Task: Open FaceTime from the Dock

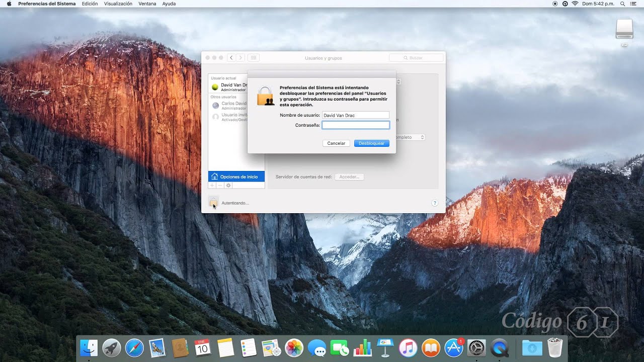Action: [340, 347]
